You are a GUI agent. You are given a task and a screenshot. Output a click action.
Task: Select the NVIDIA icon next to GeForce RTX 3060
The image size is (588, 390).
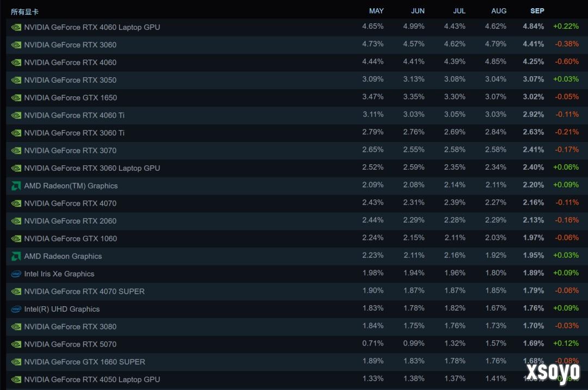pyautogui.click(x=16, y=45)
